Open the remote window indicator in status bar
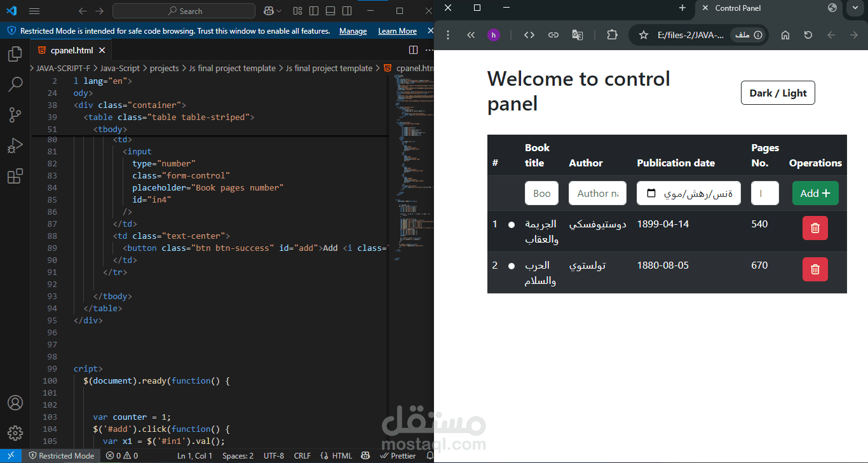Screen dimensions: 868x463 (11, 455)
